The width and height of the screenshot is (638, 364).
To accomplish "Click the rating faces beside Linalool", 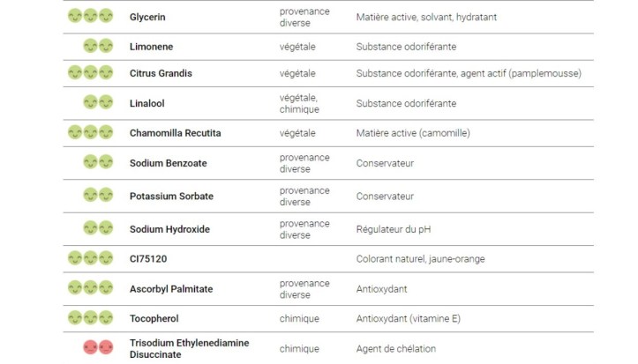I will pos(98,103).
